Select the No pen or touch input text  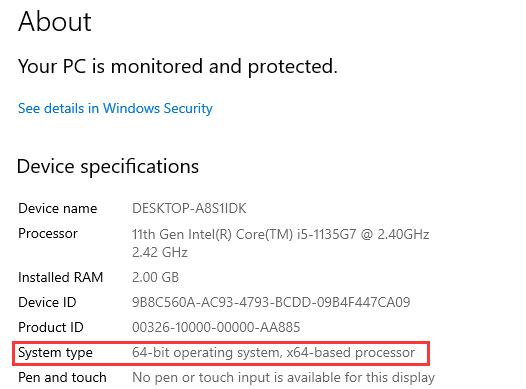pos(283,378)
